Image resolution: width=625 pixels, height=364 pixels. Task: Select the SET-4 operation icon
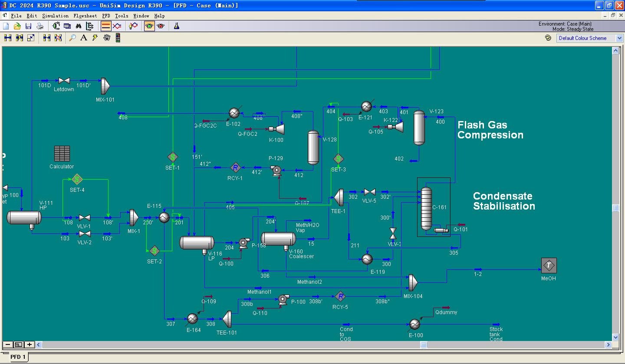(x=77, y=179)
